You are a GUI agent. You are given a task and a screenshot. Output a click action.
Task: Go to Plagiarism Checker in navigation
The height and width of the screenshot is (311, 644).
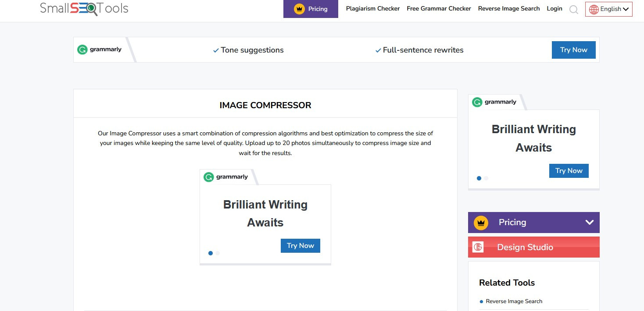373,8
